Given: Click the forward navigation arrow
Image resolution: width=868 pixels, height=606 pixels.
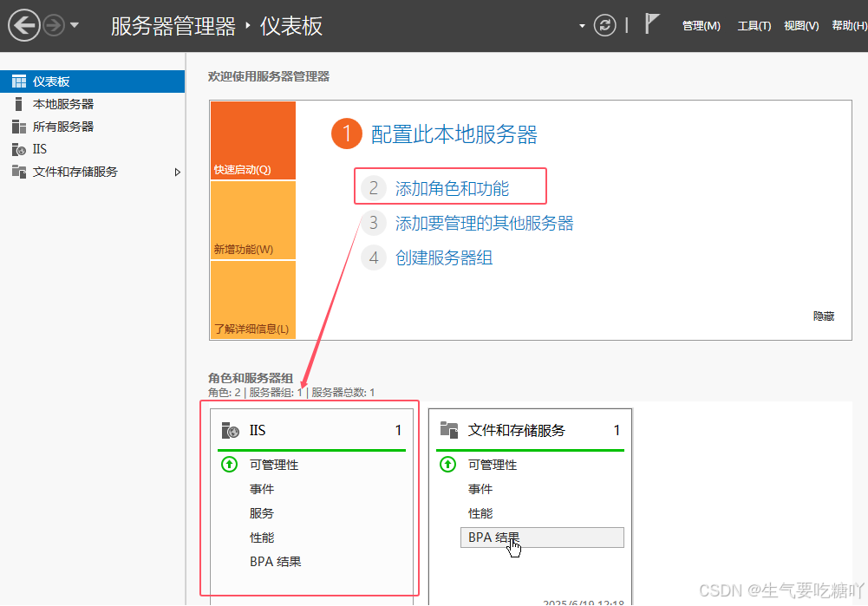Looking at the screenshot, I should tap(54, 25).
